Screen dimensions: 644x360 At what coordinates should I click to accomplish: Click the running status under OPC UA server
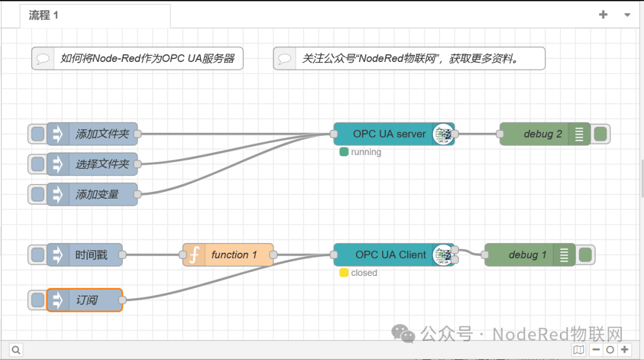[361, 152]
